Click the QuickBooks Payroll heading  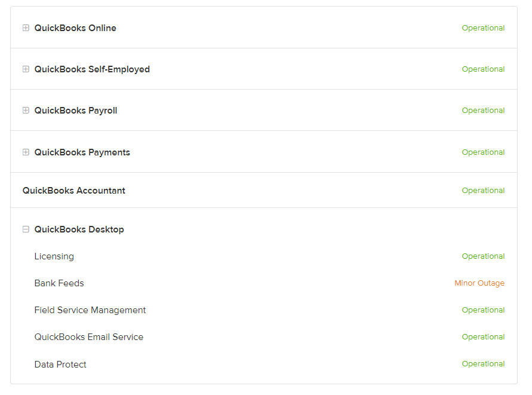76,111
